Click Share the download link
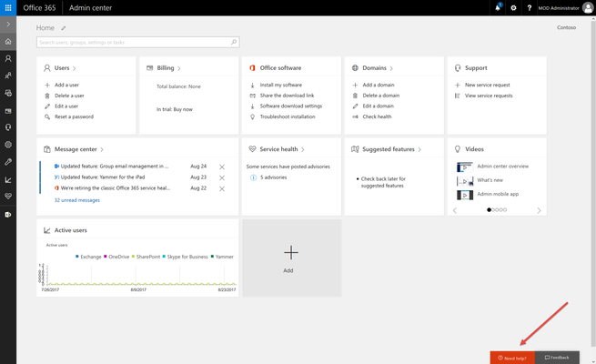This screenshot has height=364, width=596. 287,96
